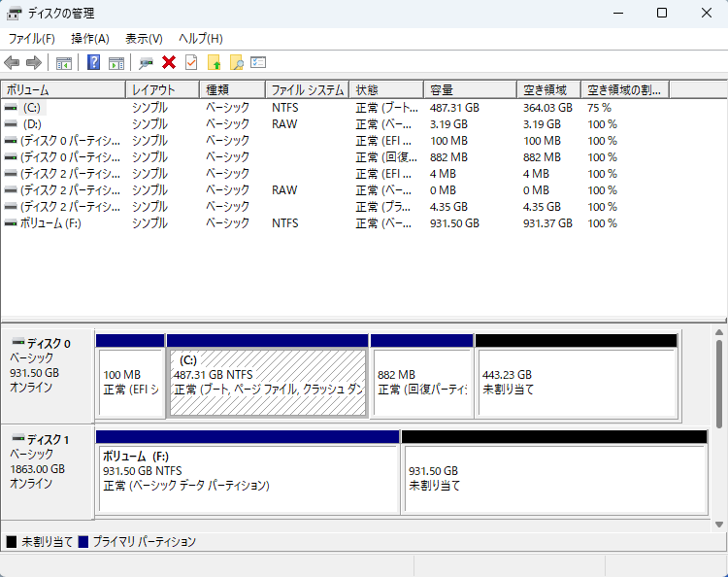Click the vertical scrollbar thumb in disk pane
Image resolution: width=728 pixels, height=577 pixels.
[719, 384]
